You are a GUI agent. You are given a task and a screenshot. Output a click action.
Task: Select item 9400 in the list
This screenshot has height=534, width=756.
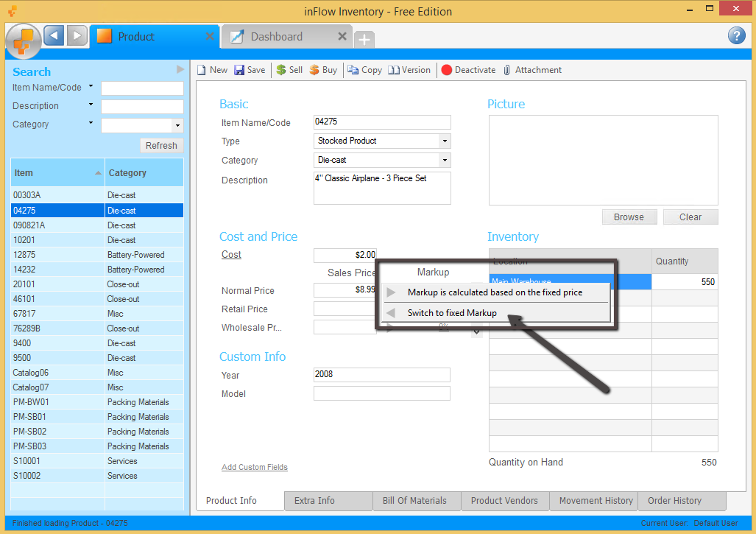(97, 343)
